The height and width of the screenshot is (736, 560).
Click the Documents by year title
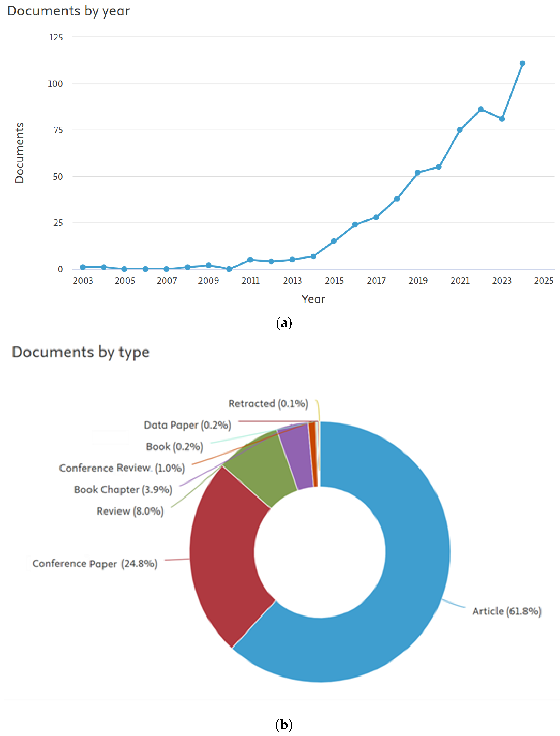pyautogui.click(x=69, y=11)
